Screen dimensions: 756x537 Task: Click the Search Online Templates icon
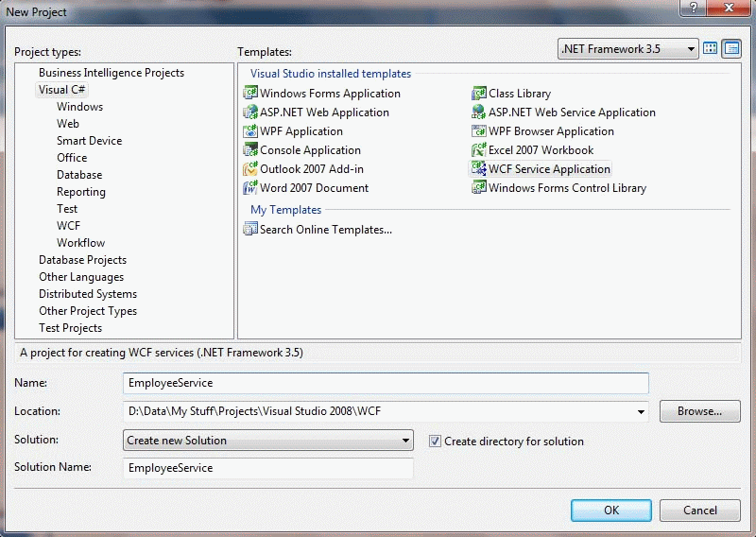coord(250,229)
